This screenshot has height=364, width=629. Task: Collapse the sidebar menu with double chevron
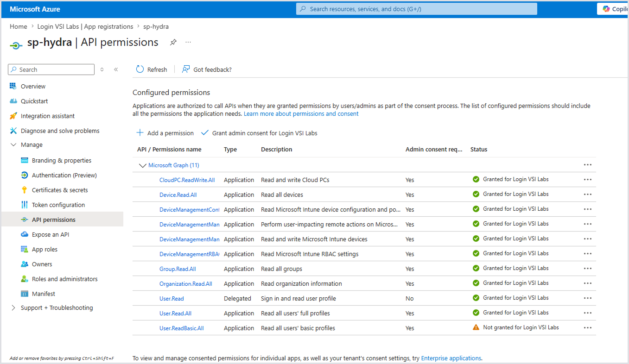tap(116, 69)
